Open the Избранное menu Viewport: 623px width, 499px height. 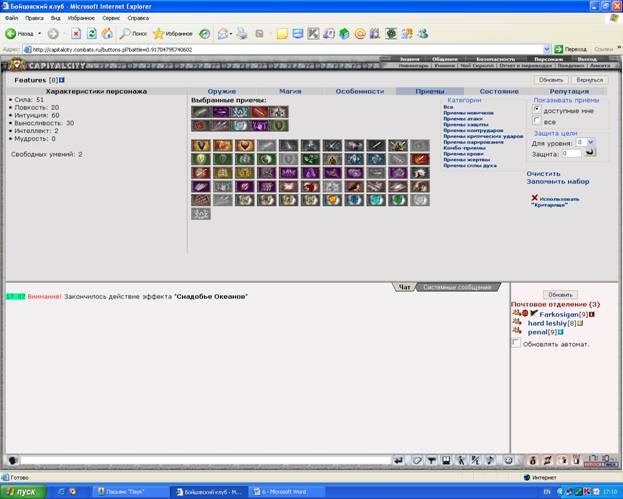click(x=81, y=18)
